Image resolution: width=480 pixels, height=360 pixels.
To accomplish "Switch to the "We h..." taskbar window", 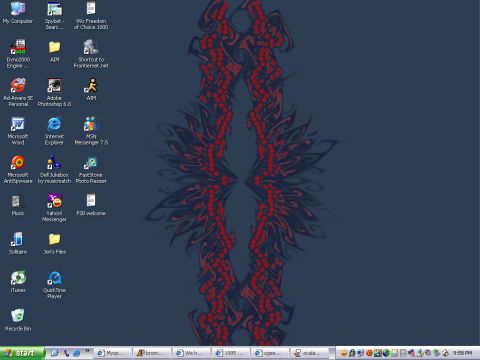I will pos(191,353).
